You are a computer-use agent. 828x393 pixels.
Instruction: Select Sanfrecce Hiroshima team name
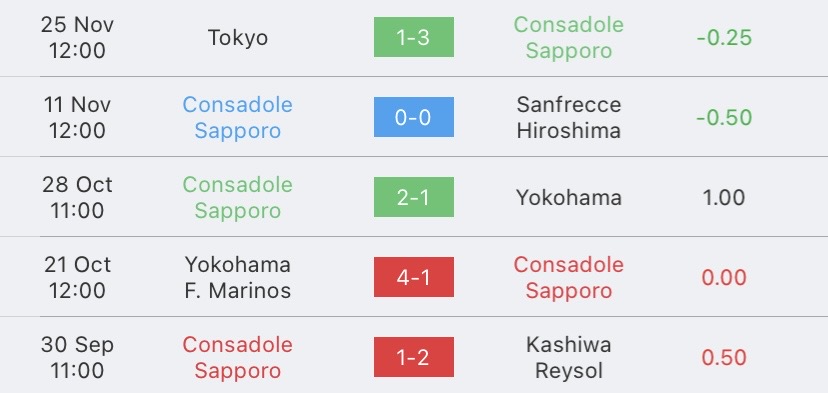(569, 117)
